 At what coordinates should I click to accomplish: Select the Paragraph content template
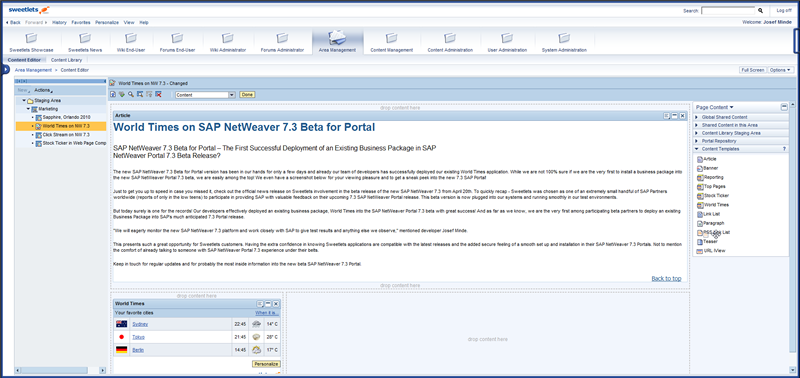(x=710, y=223)
